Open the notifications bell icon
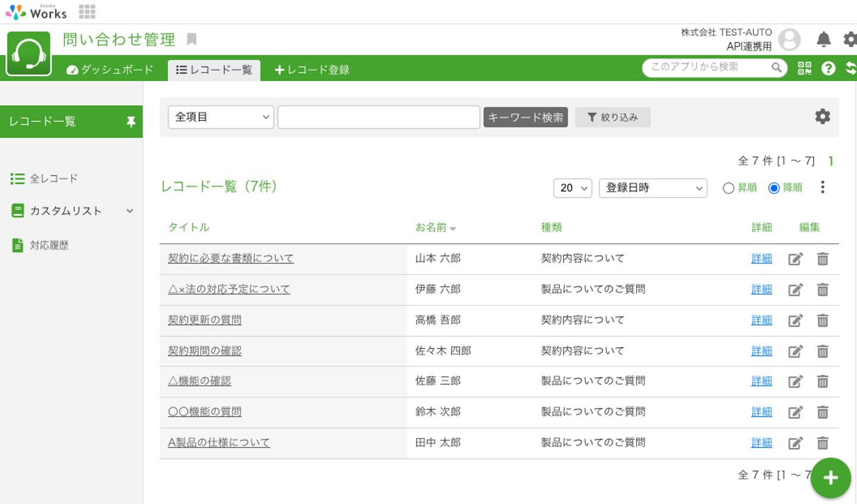Viewport: 857px width, 504px height. [824, 39]
